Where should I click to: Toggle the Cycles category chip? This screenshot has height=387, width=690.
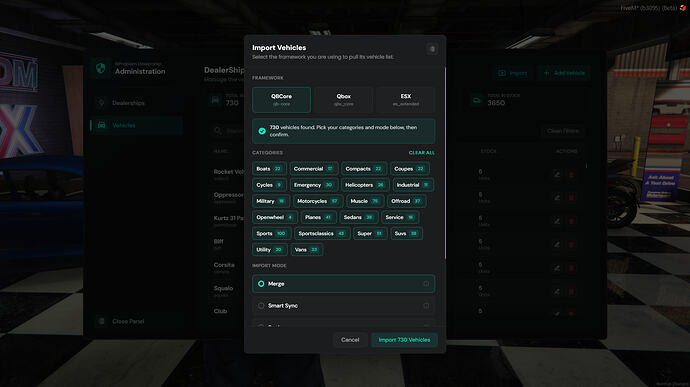(269, 185)
